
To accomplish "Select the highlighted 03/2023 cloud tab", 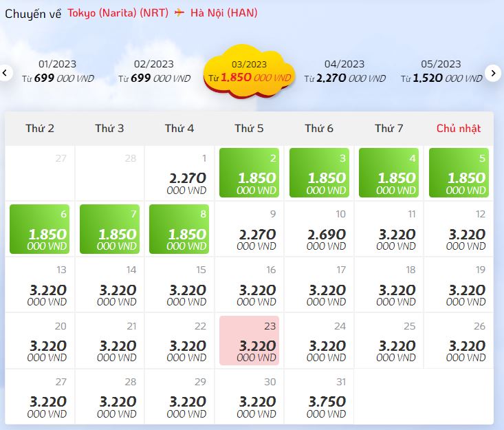I will point(250,72).
